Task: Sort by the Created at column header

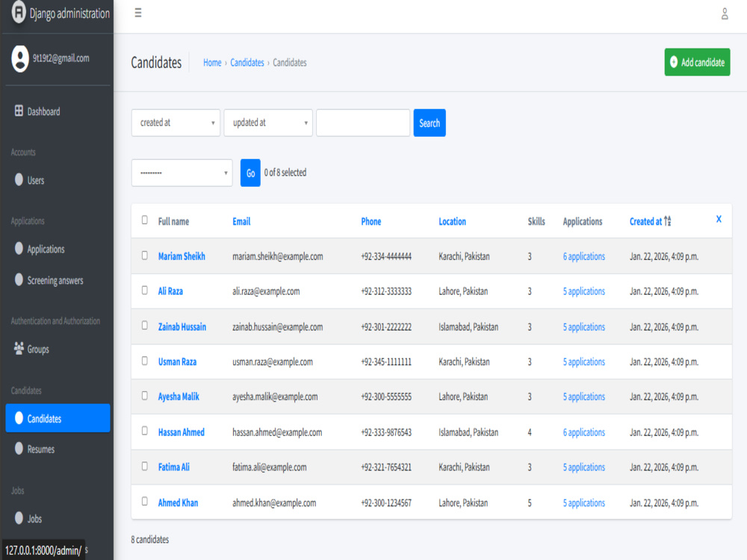Action: tap(645, 222)
